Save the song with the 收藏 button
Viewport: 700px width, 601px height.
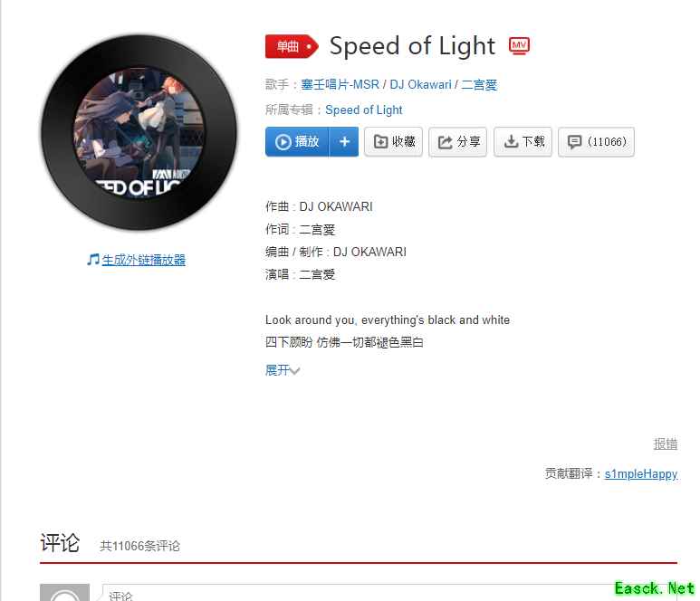point(393,142)
